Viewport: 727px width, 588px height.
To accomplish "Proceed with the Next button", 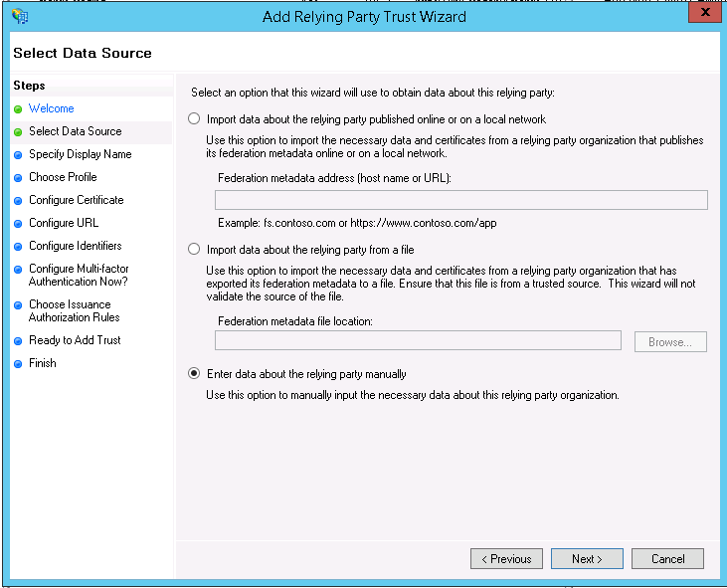I will 587,559.
